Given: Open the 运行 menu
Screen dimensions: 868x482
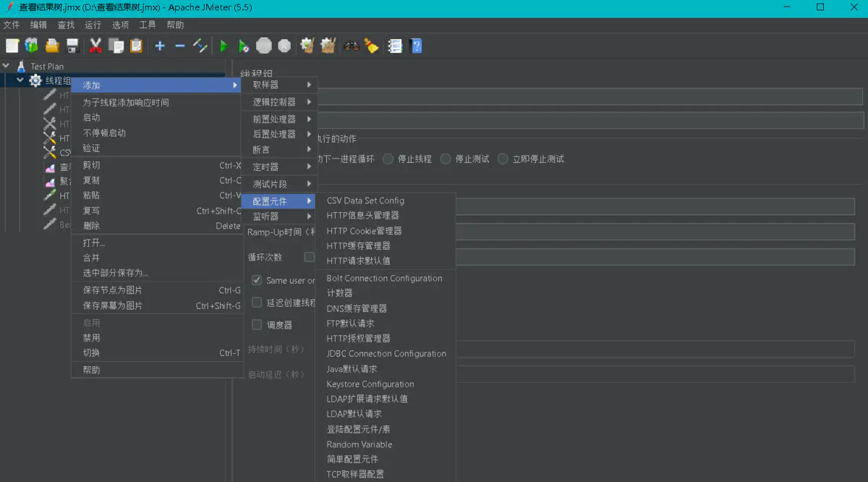Looking at the screenshot, I should tap(93, 25).
